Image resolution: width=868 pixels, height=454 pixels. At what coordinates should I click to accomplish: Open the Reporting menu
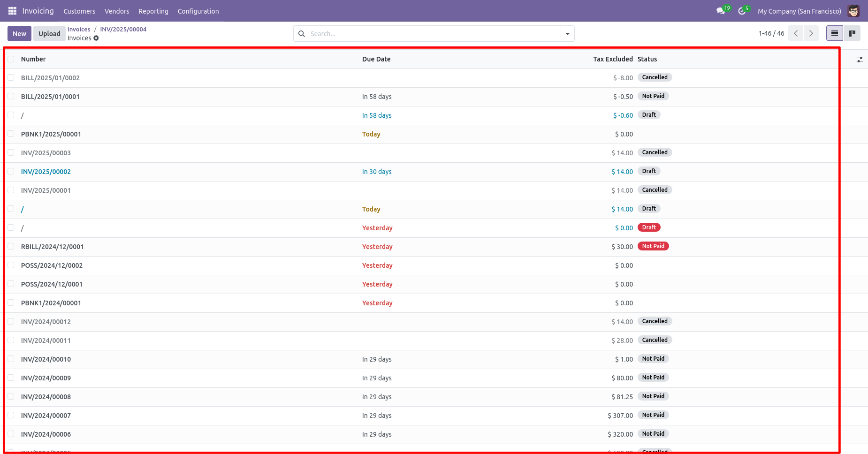(x=153, y=11)
